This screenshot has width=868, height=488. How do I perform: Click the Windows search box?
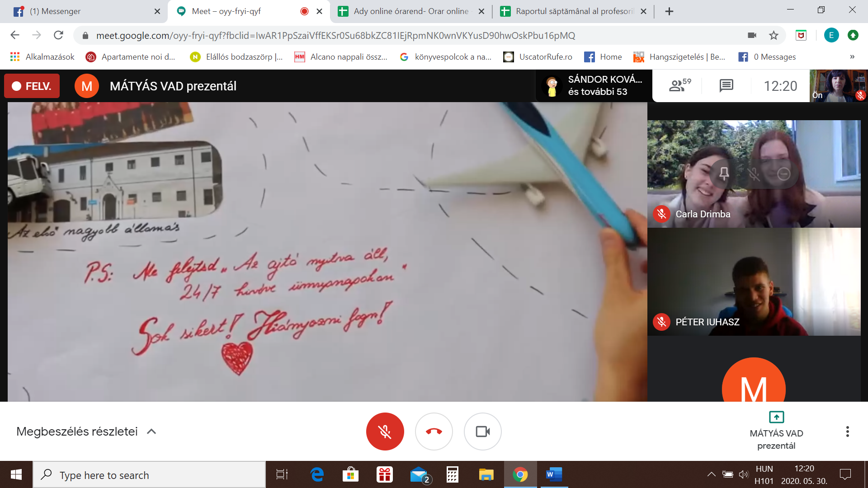click(149, 475)
